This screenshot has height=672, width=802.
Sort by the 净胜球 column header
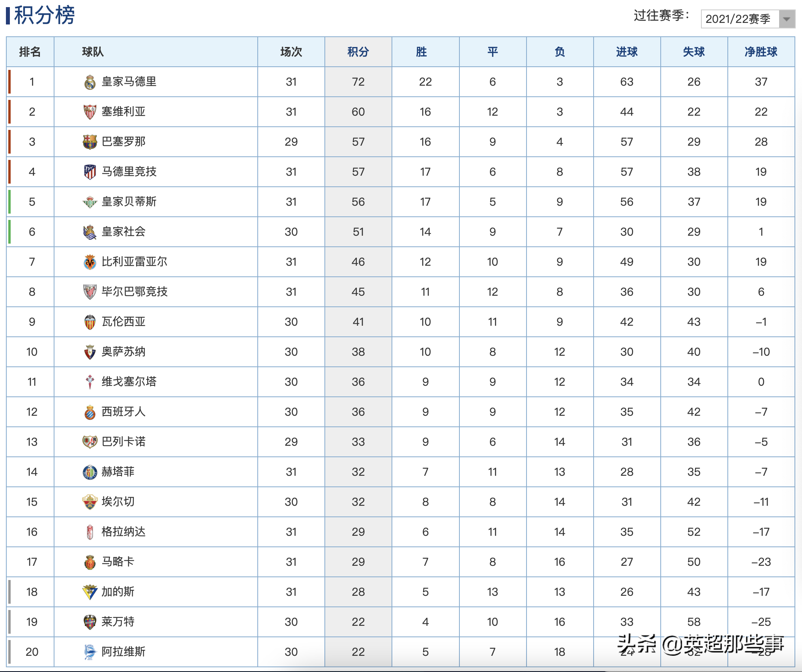(761, 52)
